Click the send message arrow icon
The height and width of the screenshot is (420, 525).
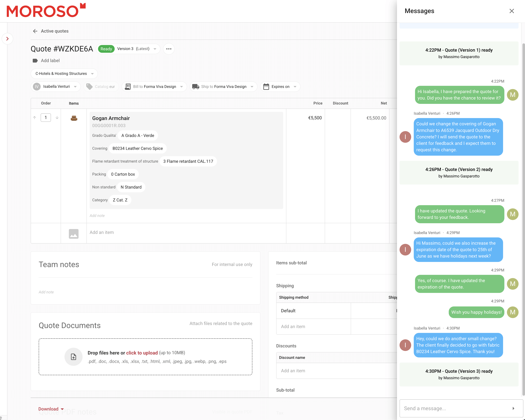pos(513,408)
